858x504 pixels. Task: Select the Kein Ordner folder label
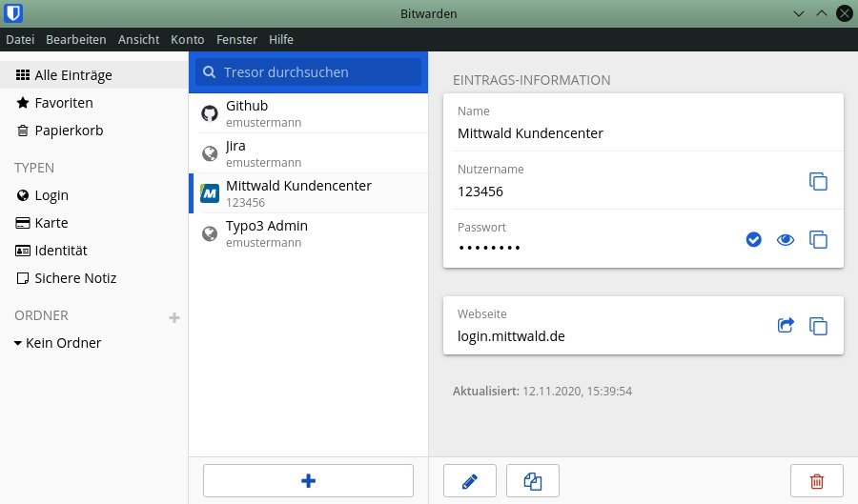tap(64, 343)
